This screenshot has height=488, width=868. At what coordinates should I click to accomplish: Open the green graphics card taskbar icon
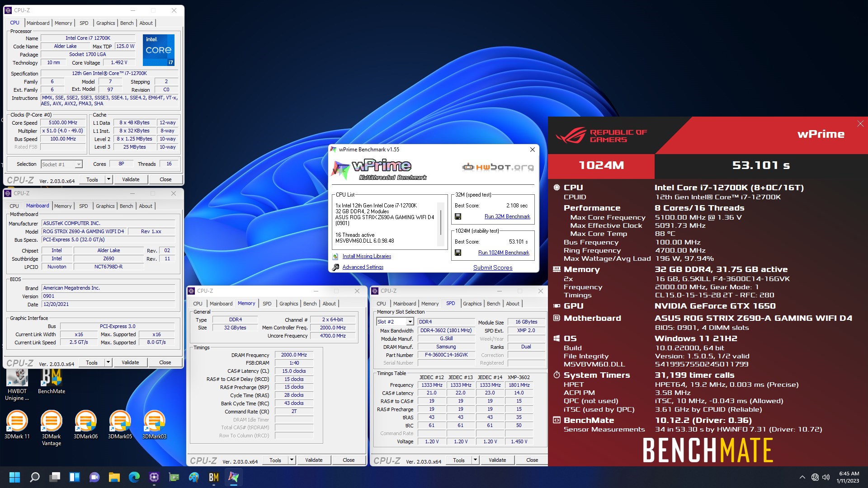tap(174, 477)
